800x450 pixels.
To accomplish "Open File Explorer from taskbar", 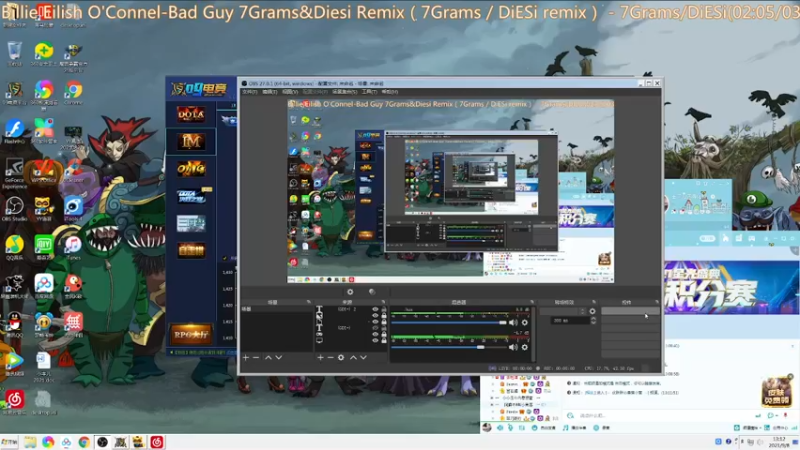I will coord(30,442).
